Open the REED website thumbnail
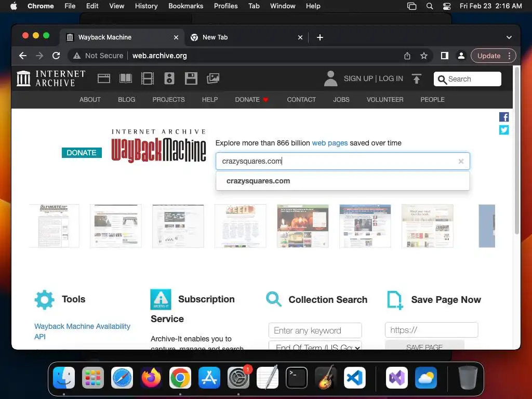The height and width of the screenshot is (399, 532). tap(240, 226)
